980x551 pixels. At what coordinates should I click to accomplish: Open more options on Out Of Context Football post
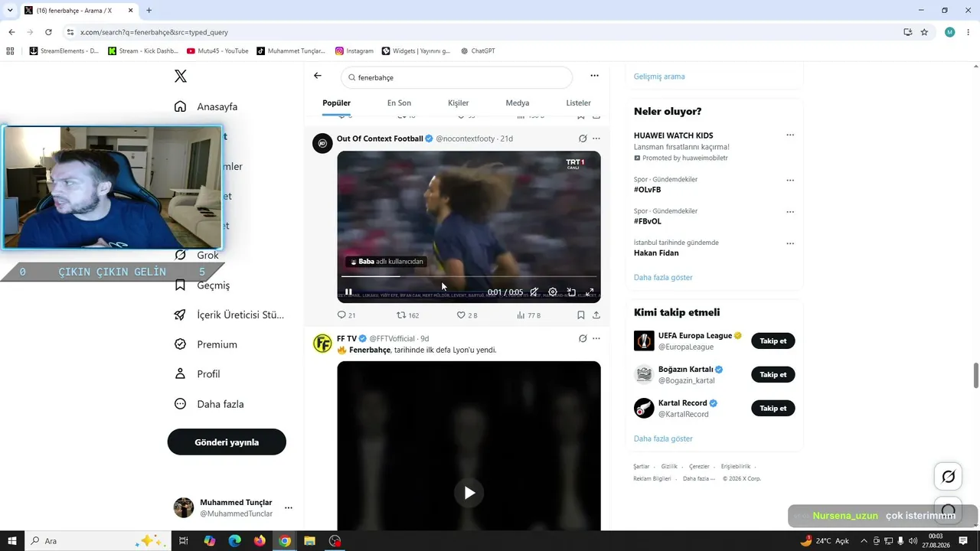[x=596, y=139]
